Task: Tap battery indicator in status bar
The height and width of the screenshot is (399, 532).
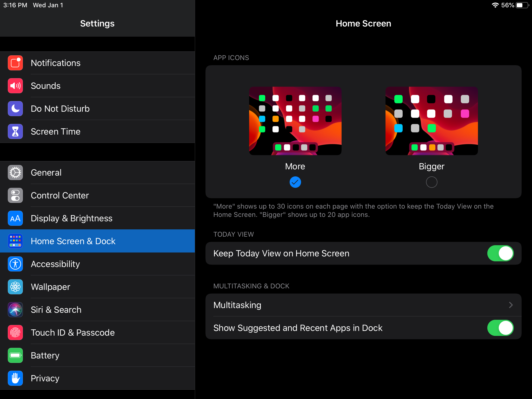Action: coord(522,5)
